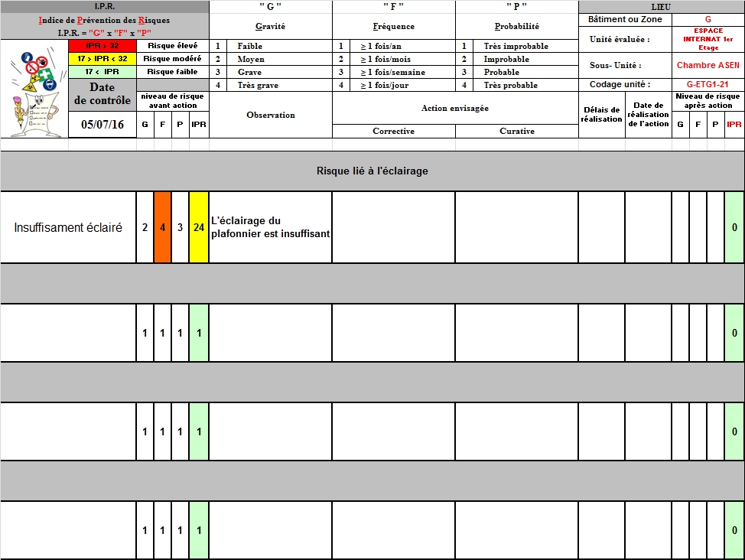Select the control date 05/07/16 cell
Image resolution: width=745 pixels, height=560 pixels.
point(102,125)
